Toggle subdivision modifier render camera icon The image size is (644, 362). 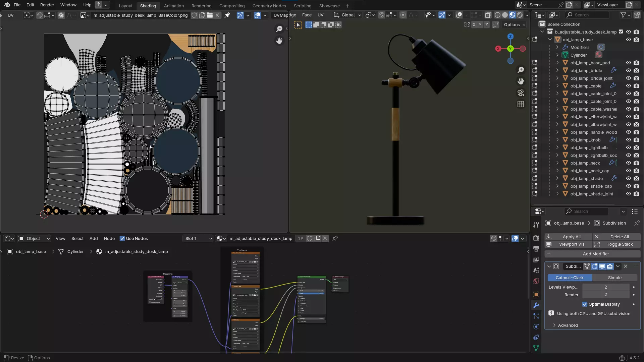pyautogui.click(x=610, y=266)
